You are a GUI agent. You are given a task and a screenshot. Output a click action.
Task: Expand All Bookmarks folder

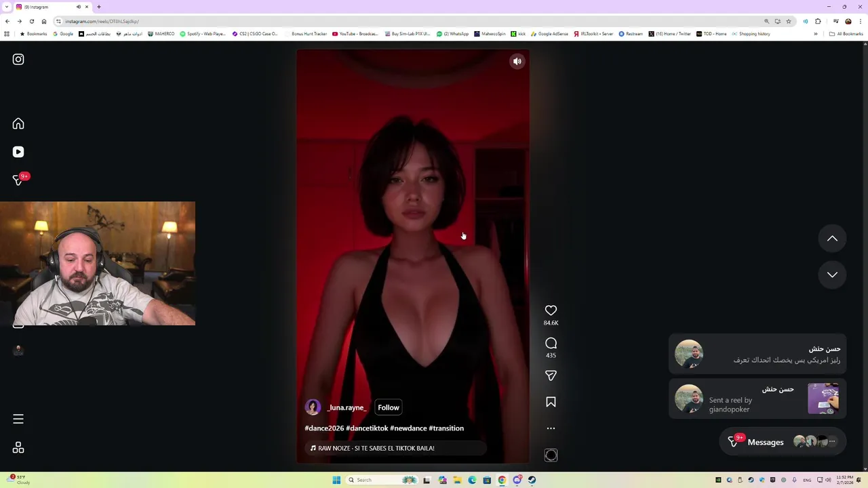click(846, 34)
